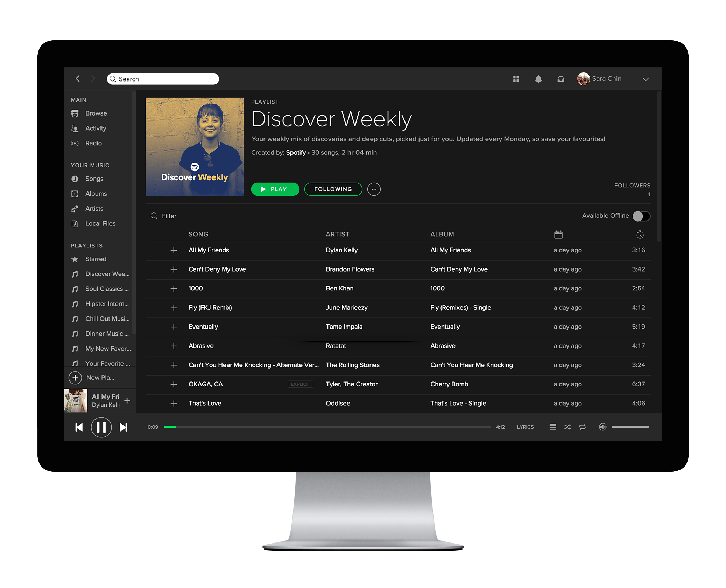Click the FOLLOWING button
The width and height of the screenshot is (726, 588).
point(333,189)
